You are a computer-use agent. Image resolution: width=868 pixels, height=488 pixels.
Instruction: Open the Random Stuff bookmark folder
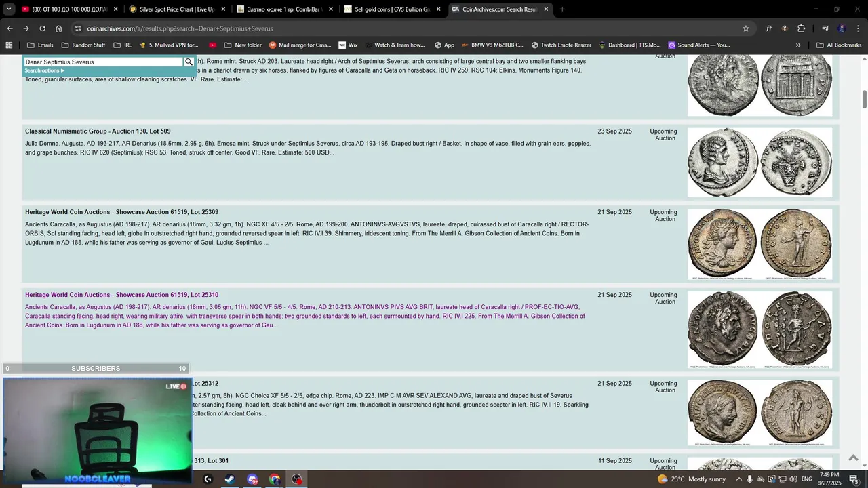click(x=83, y=45)
